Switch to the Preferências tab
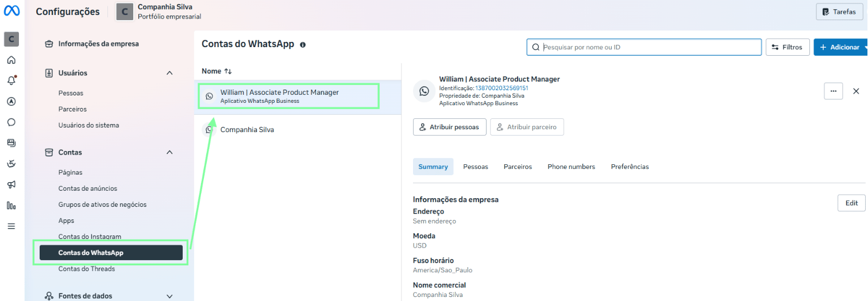 630,167
